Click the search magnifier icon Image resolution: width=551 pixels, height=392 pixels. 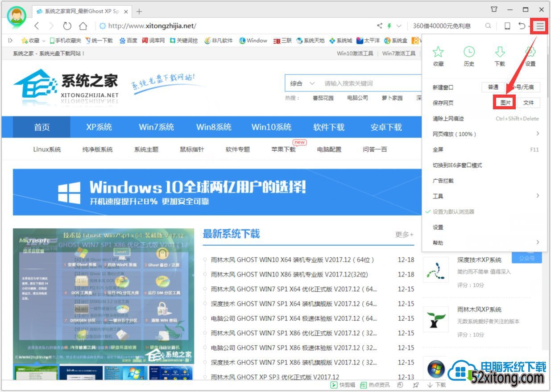click(489, 26)
